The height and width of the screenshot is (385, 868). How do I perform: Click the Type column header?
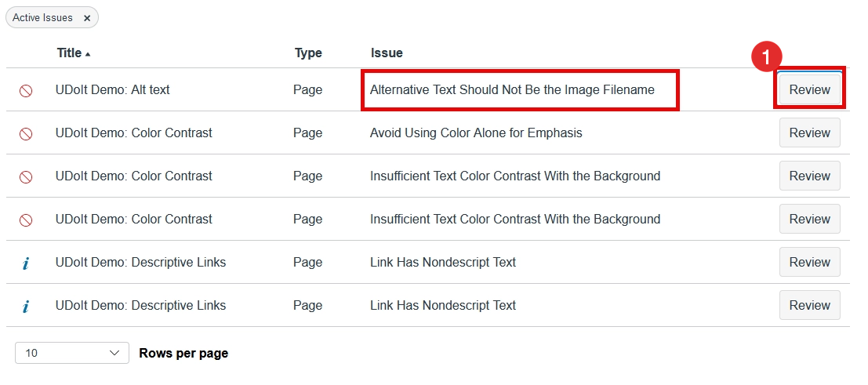coord(308,53)
